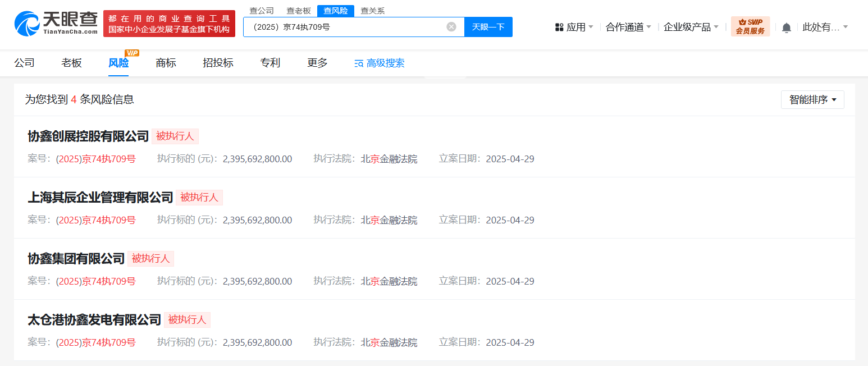Click the 被执行人 tag beside 太仓港协鑫发电有限公司
The image size is (868, 366).
pyautogui.click(x=188, y=320)
